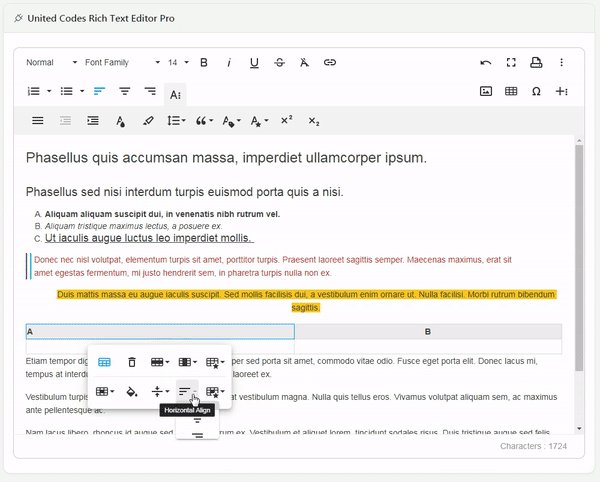Toggle Strikethrough formatting
Screen dimensions: 600x482
(279, 62)
